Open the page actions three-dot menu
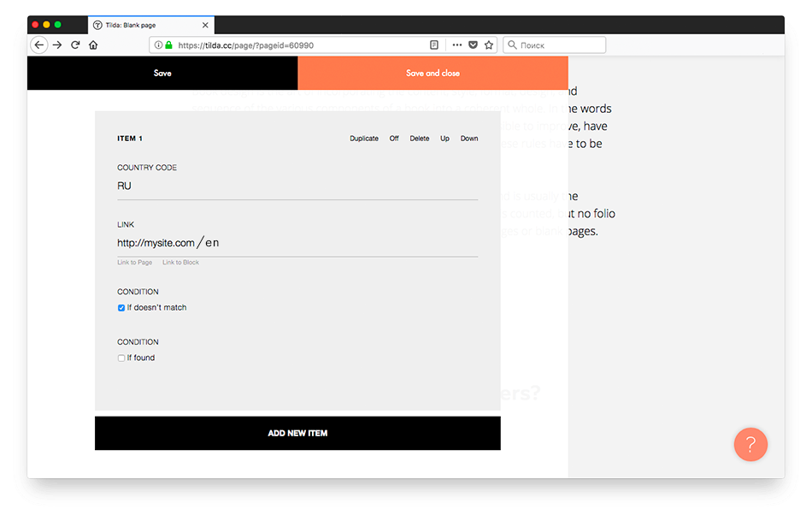 pyautogui.click(x=456, y=45)
